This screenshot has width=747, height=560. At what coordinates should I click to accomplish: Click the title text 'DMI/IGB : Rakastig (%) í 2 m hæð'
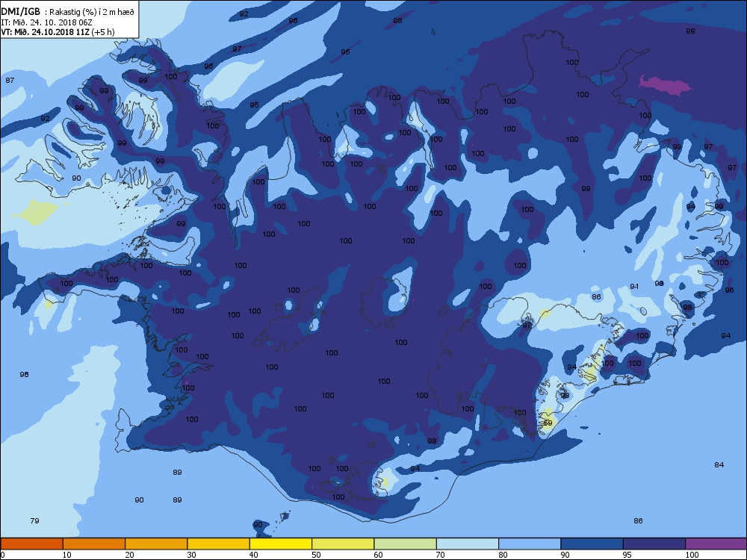click(68, 12)
